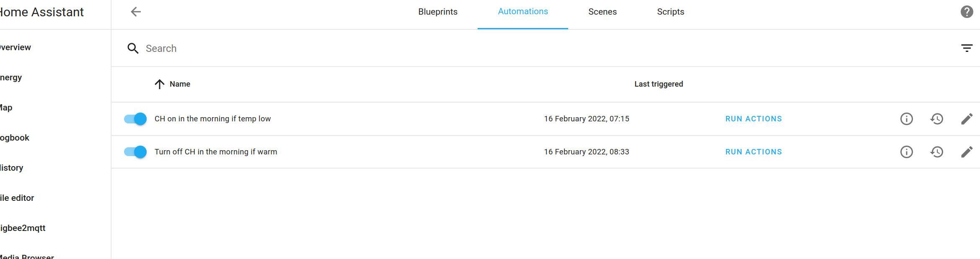980x259 pixels.
Task: Open trace history for CH on in the morning
Action: point(936,119)
